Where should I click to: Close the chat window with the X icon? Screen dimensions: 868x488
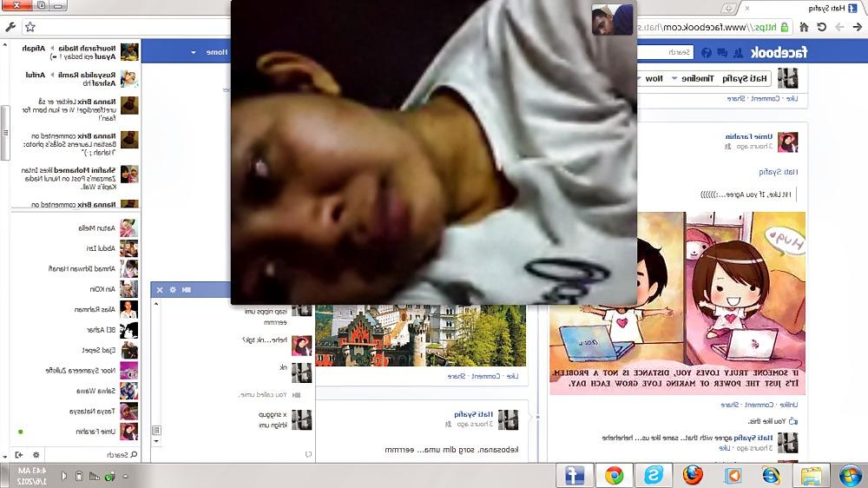160,290
